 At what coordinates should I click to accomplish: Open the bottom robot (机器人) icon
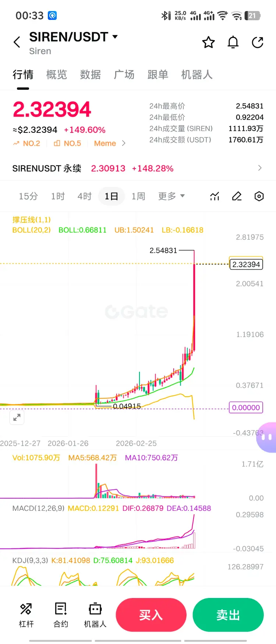95,615
